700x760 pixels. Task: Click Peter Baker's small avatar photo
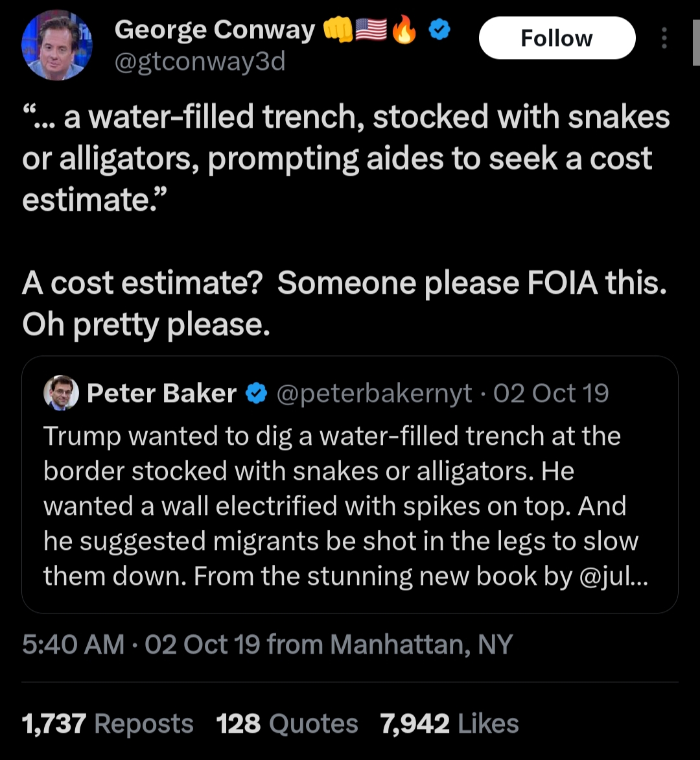[x=61, y=393]
